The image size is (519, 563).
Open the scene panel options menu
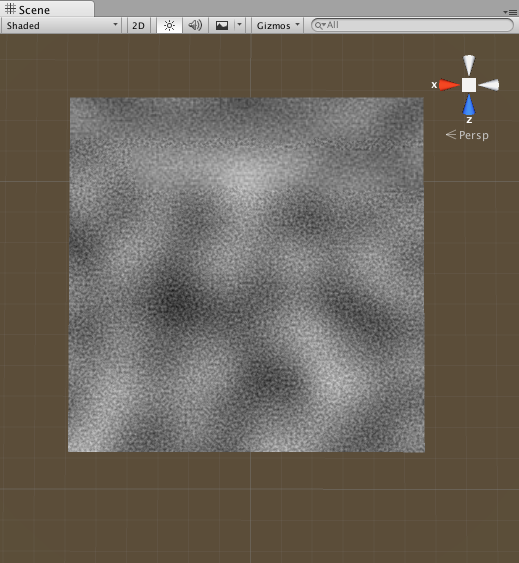click(510, 12)
